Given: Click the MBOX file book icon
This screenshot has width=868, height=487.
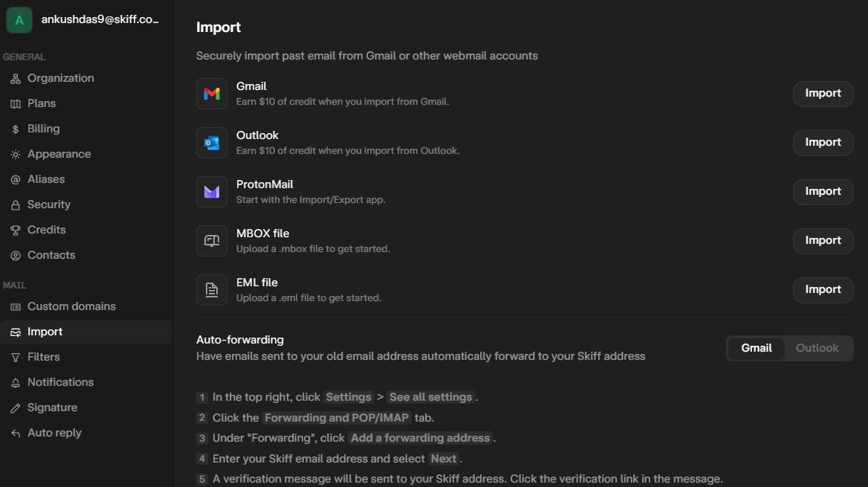Looking at the screenshot, I should point(211,240).
